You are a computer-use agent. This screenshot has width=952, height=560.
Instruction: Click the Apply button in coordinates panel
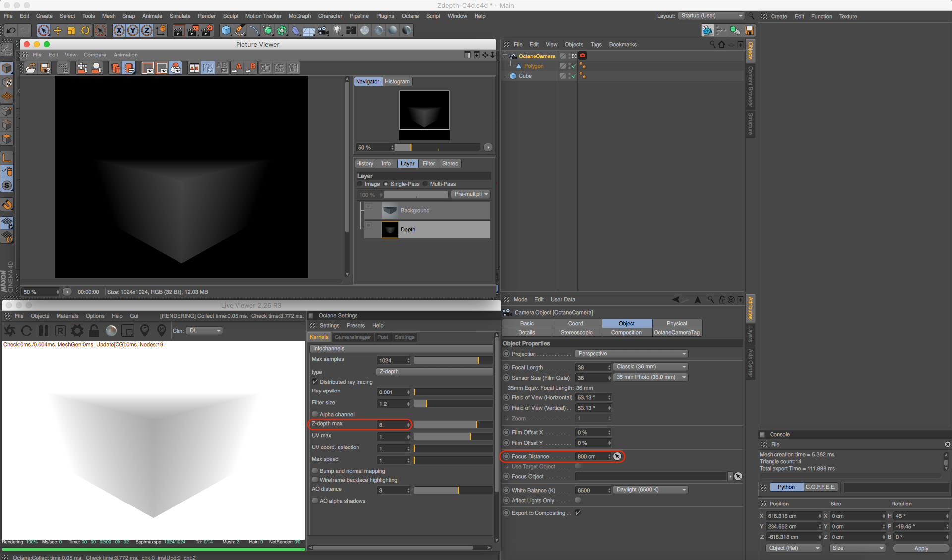coord(921,548)
